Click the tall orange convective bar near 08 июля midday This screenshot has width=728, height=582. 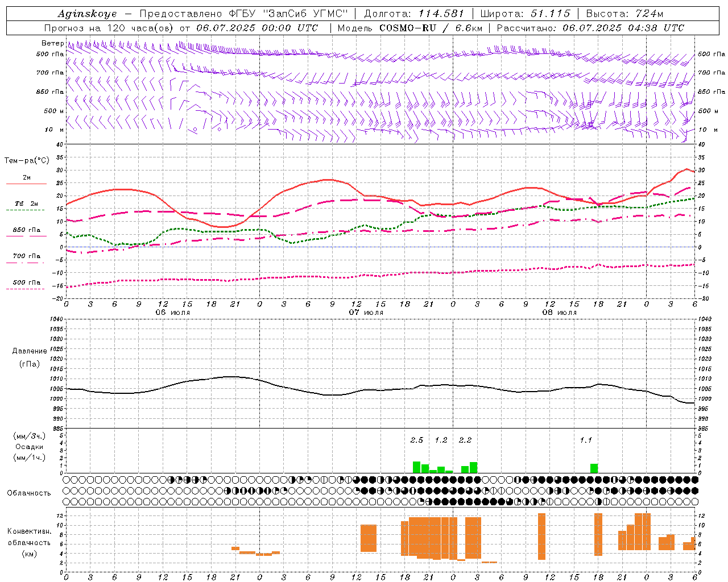tap(541, 537)
